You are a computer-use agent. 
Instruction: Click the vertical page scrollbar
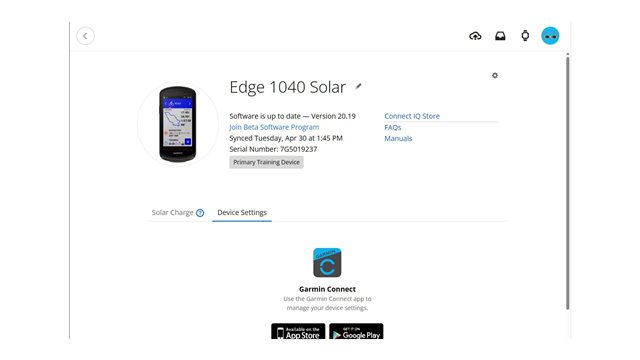(567, 183)
